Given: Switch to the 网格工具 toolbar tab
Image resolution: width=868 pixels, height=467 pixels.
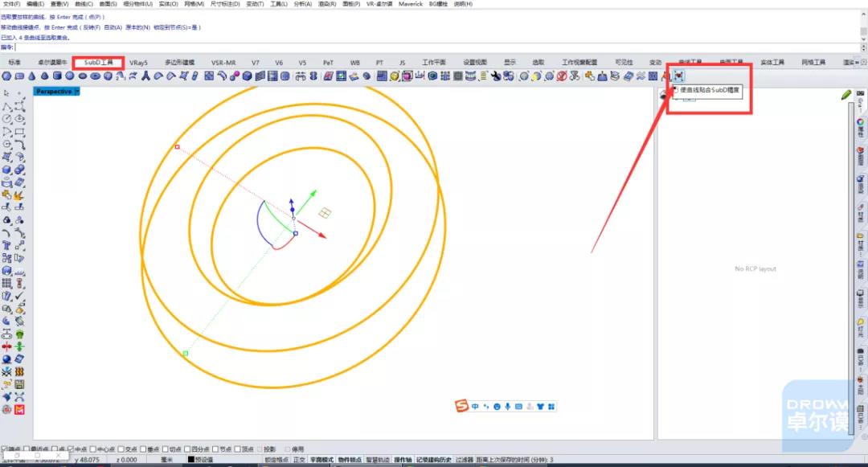Looking at the screenshot, I should (x=813, y=63).
